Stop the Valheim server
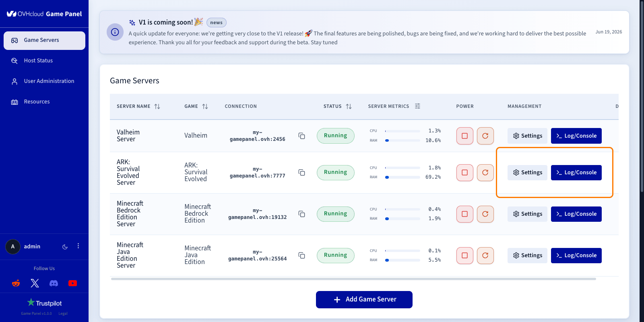 click(x=465, y=136)
